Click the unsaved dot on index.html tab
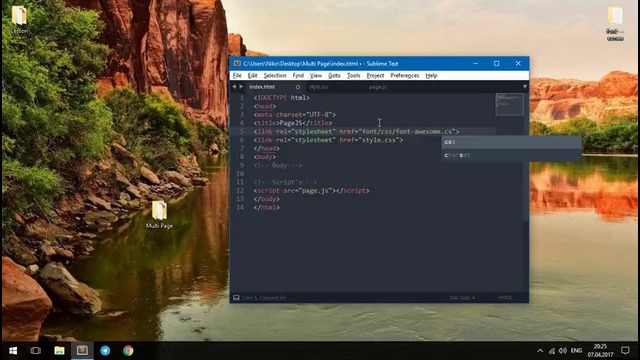 pos(298,87)
